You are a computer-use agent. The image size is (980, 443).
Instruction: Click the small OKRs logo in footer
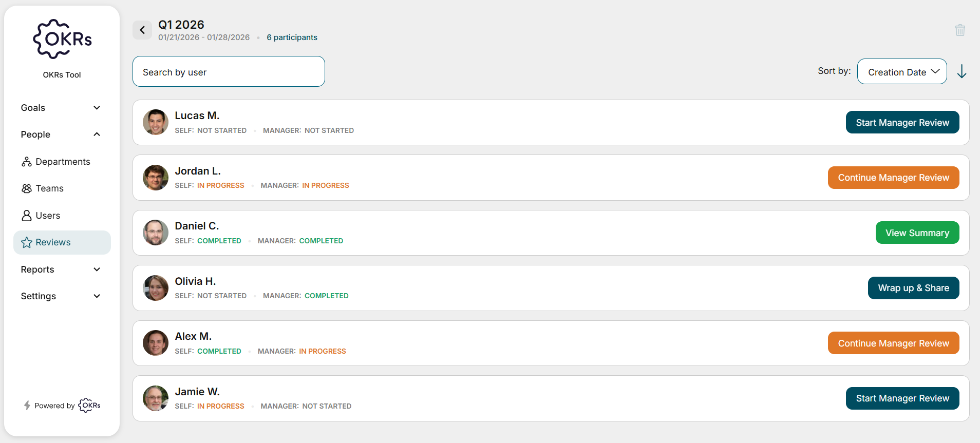pyautogui.click(x=89, y=405)
